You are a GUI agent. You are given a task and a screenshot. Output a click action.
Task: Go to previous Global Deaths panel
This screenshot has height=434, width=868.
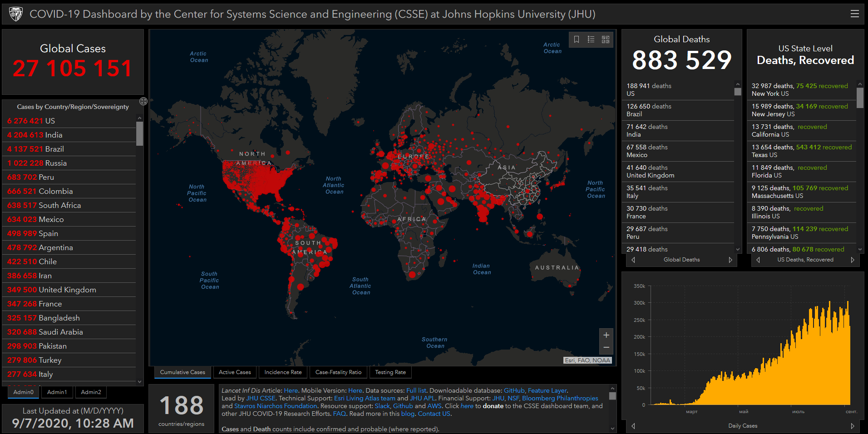(x=633, y=260)
